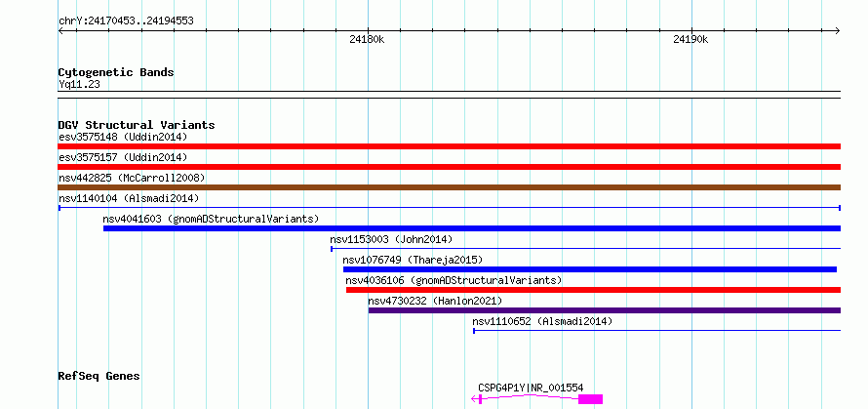Click the 24190k ruler position label
Viewport: 868px width, 409px height.
pos(690,40)
